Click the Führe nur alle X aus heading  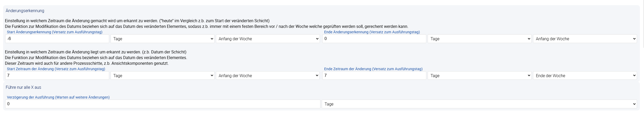[23, 87]
